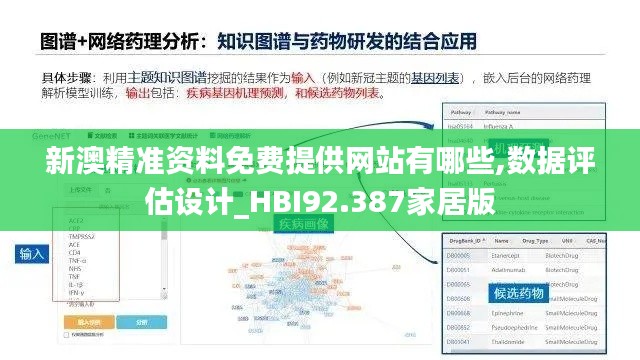This screenshot has height=360, width=640.
Task: Click the 输入 blue label
Action: pos(32,254)
